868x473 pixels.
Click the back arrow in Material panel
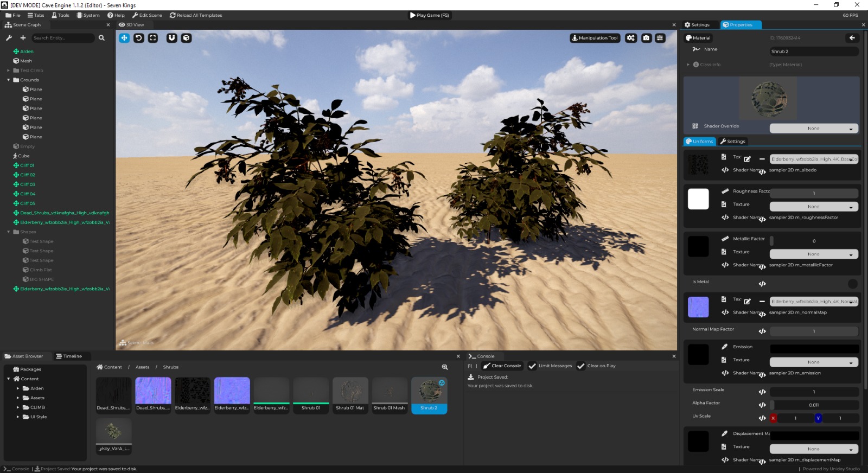[x=852, y=38]
